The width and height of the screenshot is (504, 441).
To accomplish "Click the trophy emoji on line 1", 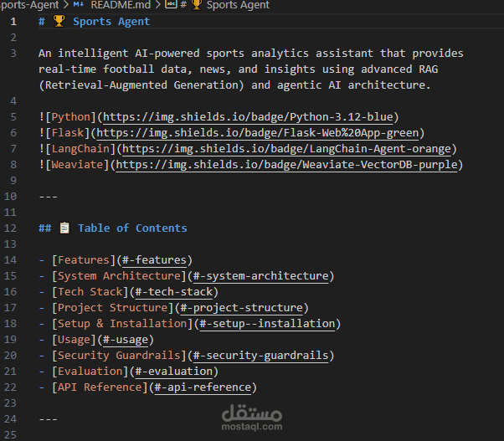I will (58, 22).
